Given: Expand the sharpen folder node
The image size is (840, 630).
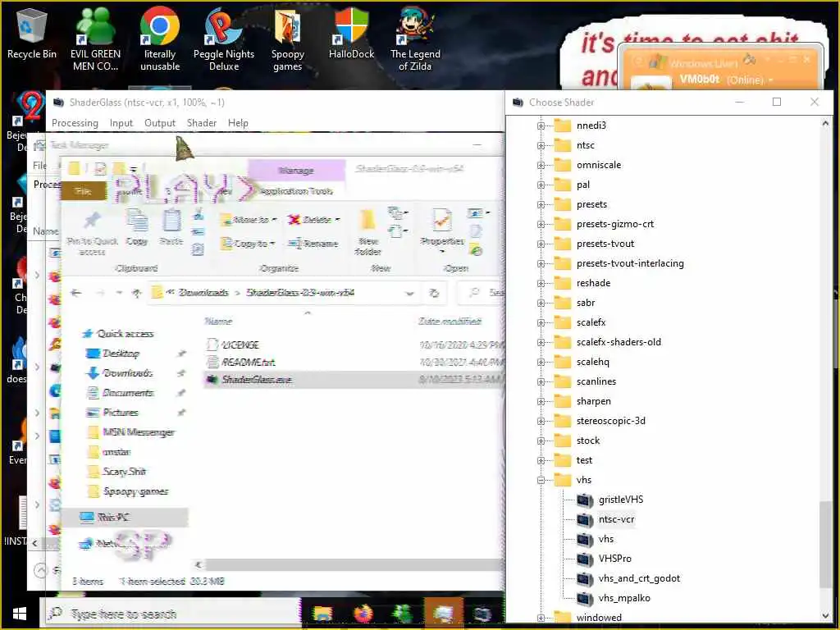Looking at the screenshot, I should 541,402.
